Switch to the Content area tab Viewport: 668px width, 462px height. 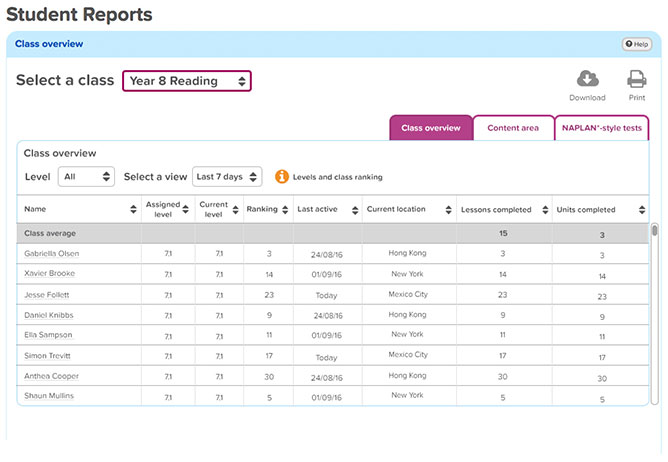click(513, 128)
